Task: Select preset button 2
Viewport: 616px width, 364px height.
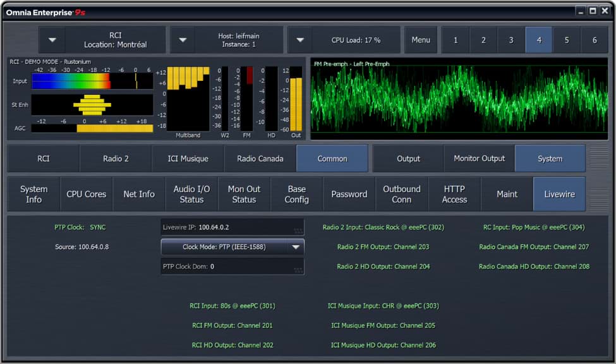Action: pyautogui.click(x=483, y=40)
